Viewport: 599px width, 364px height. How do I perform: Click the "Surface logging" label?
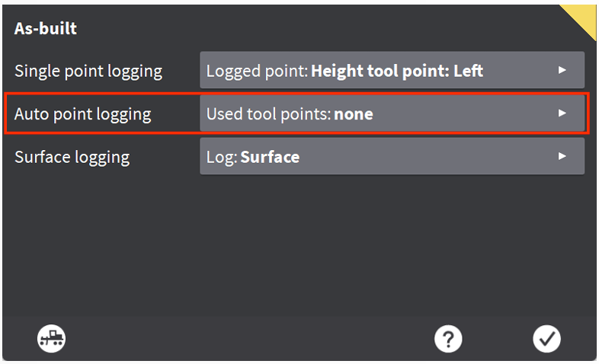[x=72, y=157]
